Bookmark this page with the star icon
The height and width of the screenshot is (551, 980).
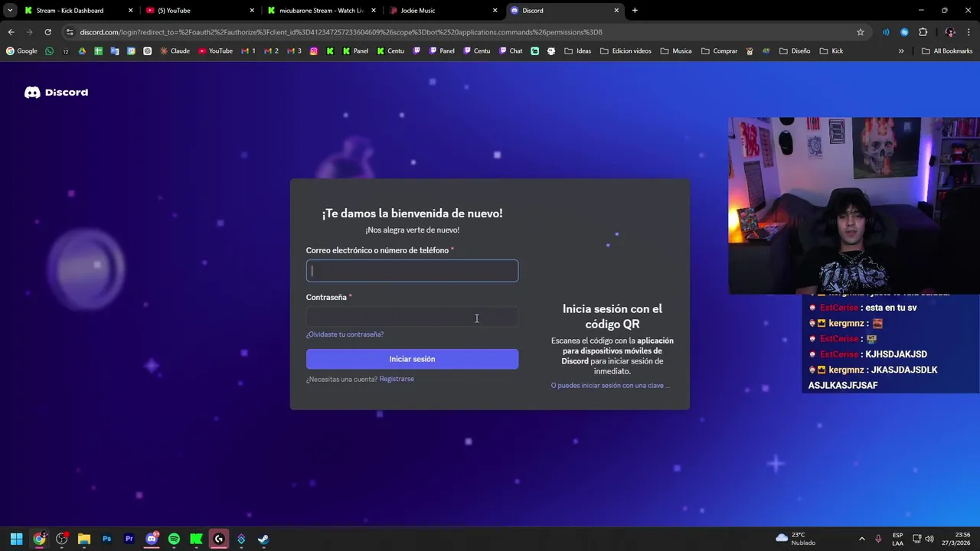pos(861,32)
